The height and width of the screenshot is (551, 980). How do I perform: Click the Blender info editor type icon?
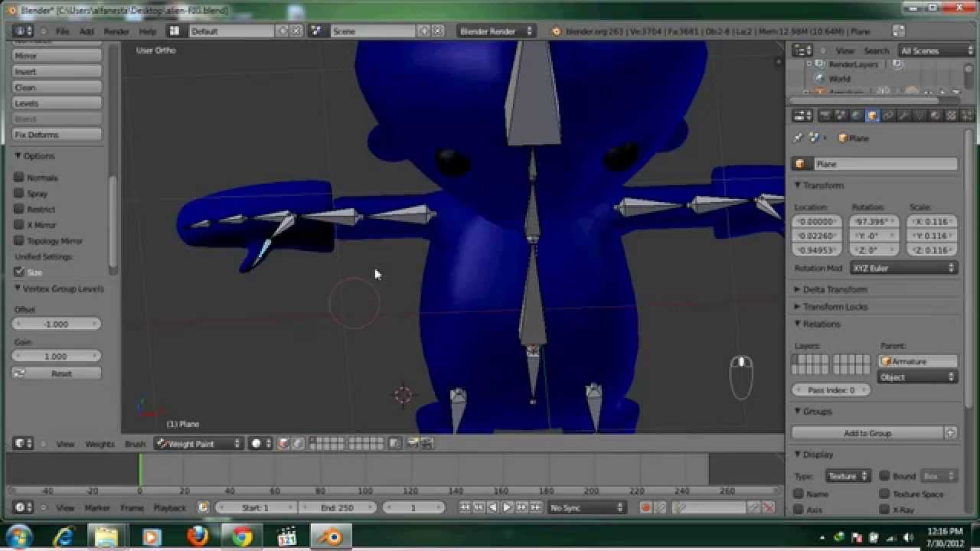[24, 31]
